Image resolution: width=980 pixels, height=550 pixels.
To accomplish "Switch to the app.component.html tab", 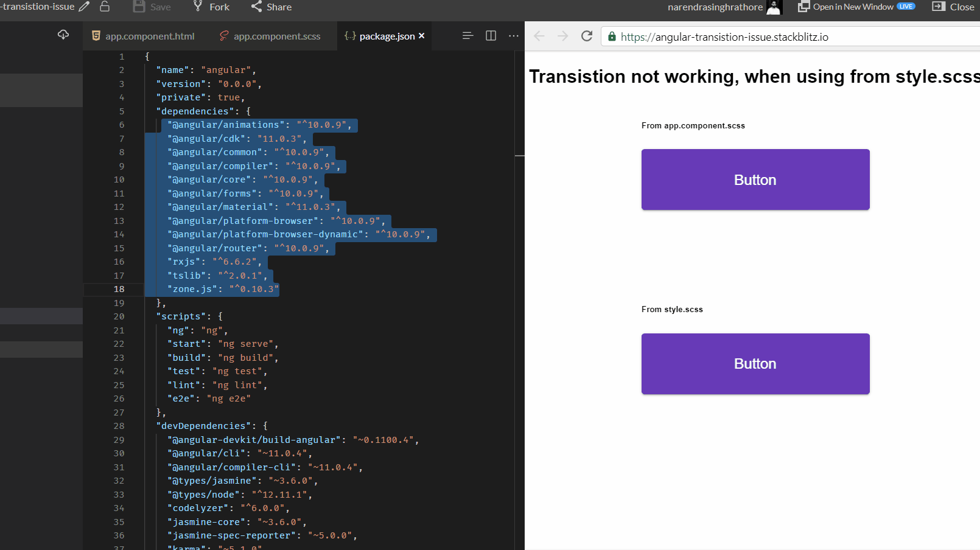I will 149,36.
